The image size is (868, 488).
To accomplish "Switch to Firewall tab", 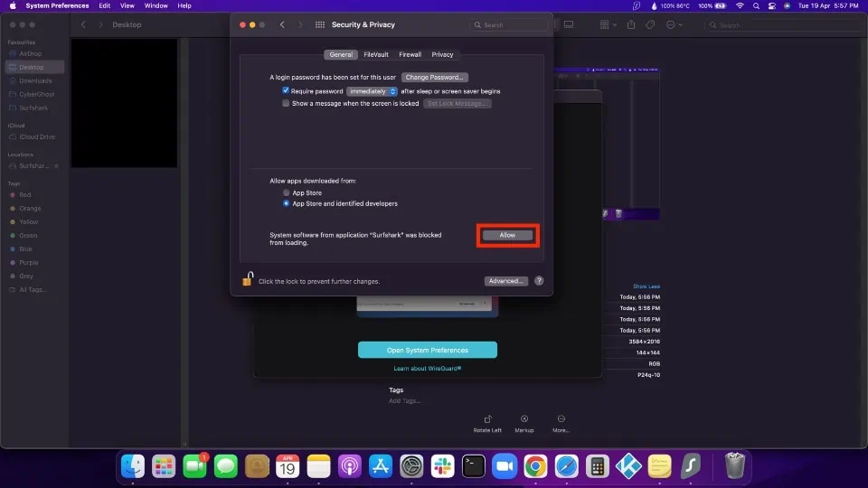I will click(410, 55).
